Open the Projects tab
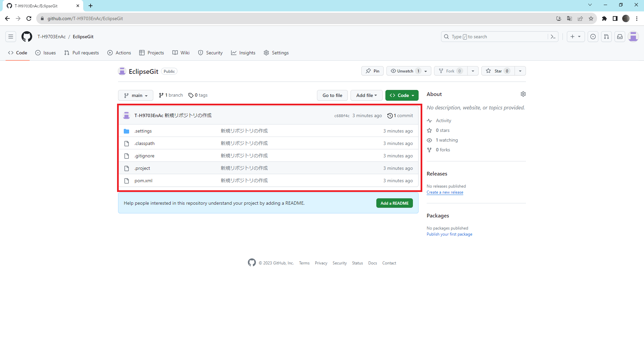 (x=152, y=53)
